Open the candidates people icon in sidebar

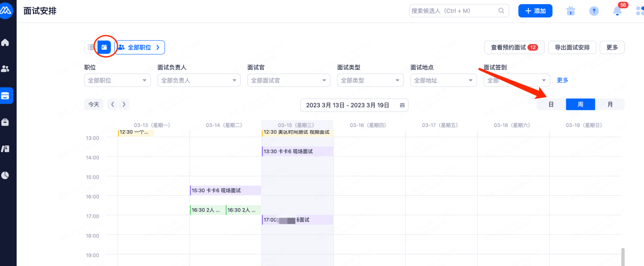pyautogui.click(x=5, y=69)
